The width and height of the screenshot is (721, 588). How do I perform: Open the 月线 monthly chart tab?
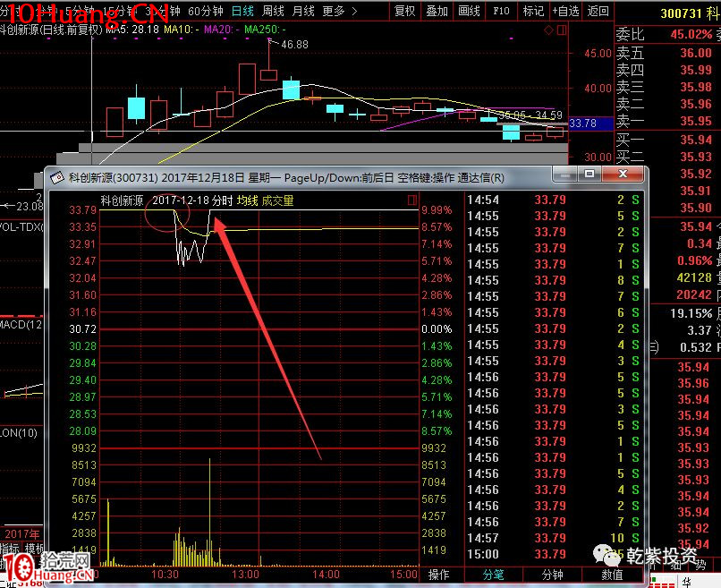click(303, 11)
